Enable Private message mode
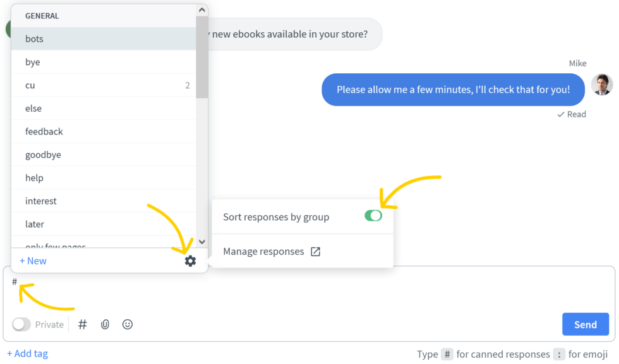The image size is (619, 364). click(21, 324)
